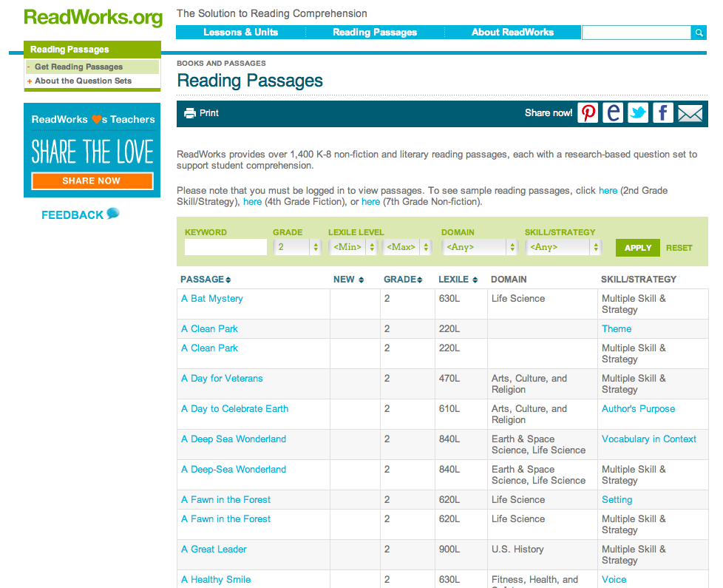Open the Grade dropdown set to 2
This screenshot has height=588, width=723.
click(x=297, y=247)
